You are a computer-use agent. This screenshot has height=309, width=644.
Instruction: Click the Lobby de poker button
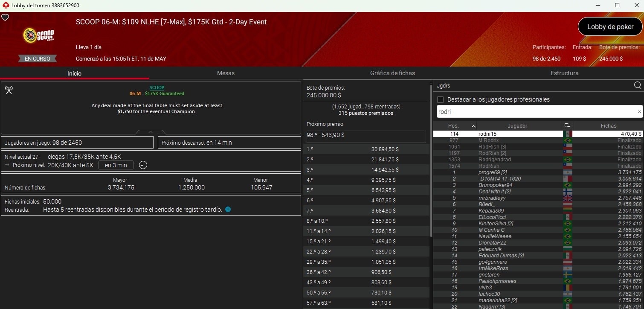610,26
